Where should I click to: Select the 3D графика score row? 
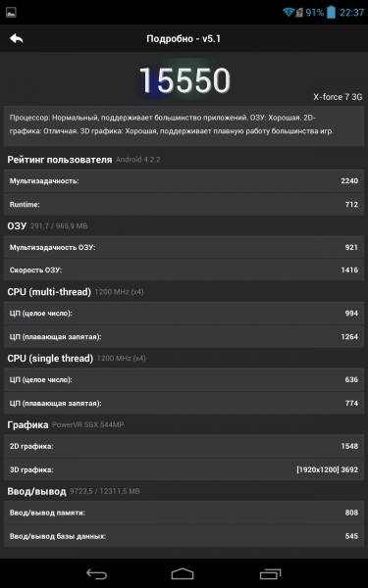[x=184, y=469]
